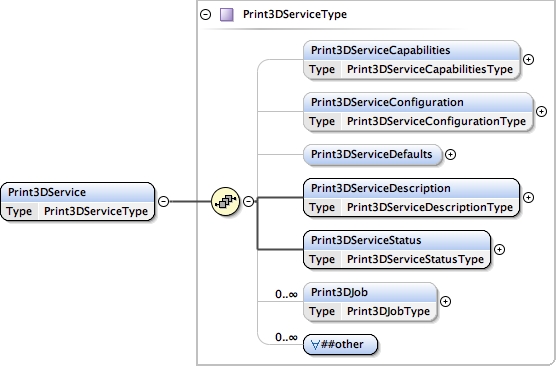The height and width of the screenshot is (367, 557).
Task: Select the Print3DServiceStatus element name
Action: click(366, 240)
